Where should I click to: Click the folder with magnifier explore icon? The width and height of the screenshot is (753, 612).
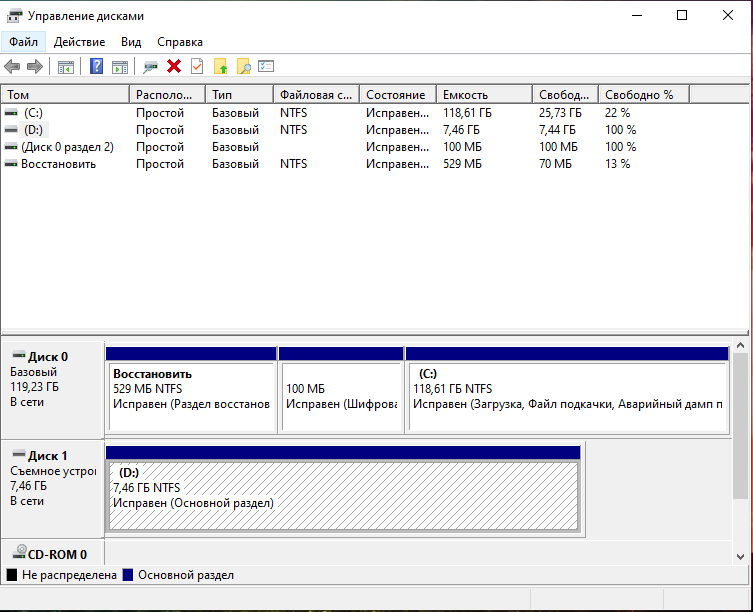[x=243, y=66]
